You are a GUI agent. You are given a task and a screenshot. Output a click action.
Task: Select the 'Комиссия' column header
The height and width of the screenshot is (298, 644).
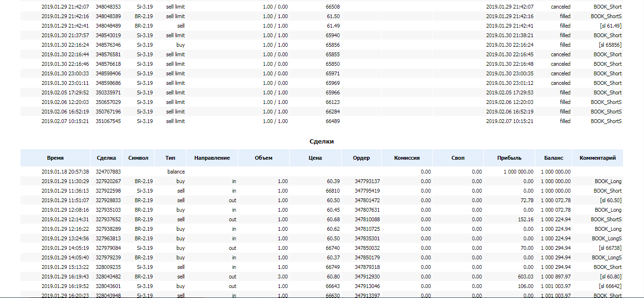pyautogui.click(x=407, y=158)
